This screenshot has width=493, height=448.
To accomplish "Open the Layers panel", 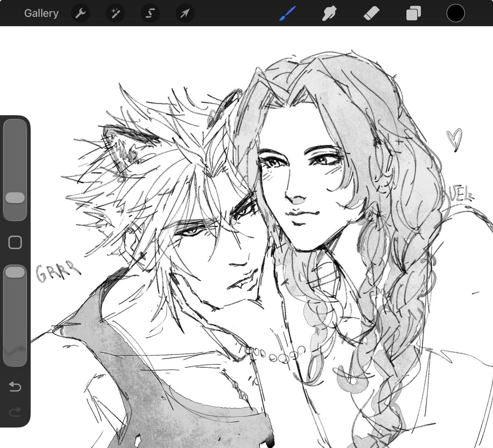I will (413, 14).
